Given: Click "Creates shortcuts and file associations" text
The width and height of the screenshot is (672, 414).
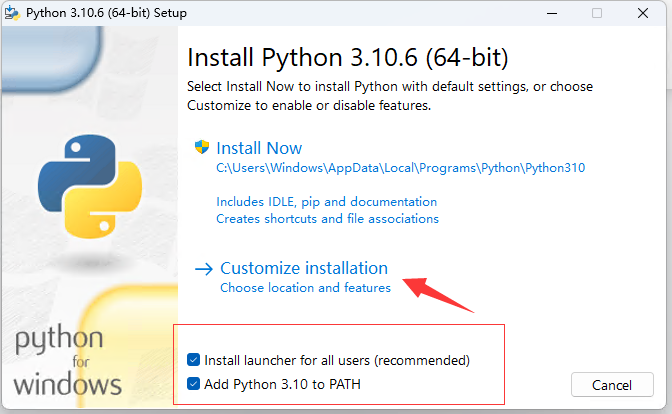Looking at the screenshot, I should tap(327, 218).
